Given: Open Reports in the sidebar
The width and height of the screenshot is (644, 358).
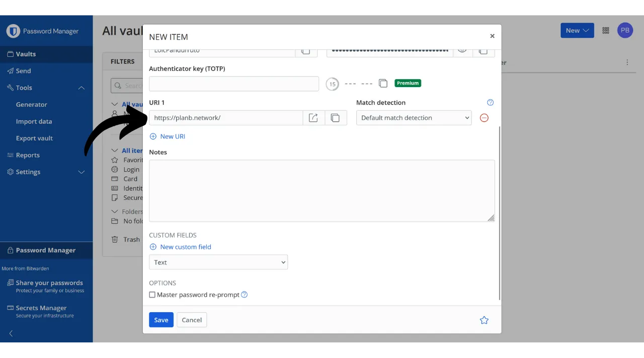Looking at the screenshot, I should click(28, 155).
